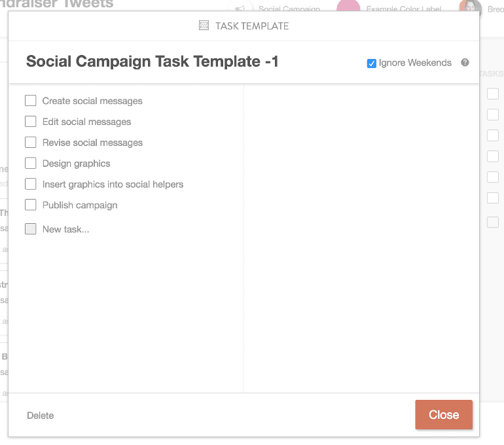Click the greyed checkbox beside New task
The image size is (504, 445).
coord(30,229)
